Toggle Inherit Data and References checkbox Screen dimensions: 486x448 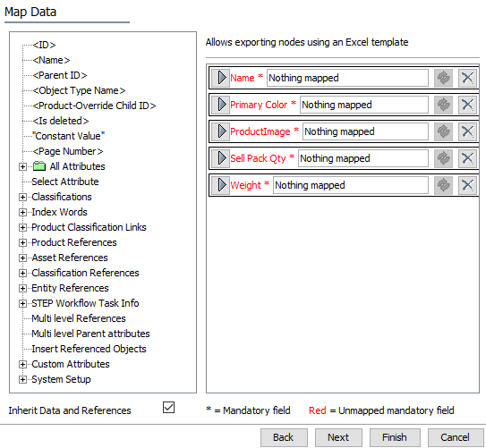(x=168, y=408)
